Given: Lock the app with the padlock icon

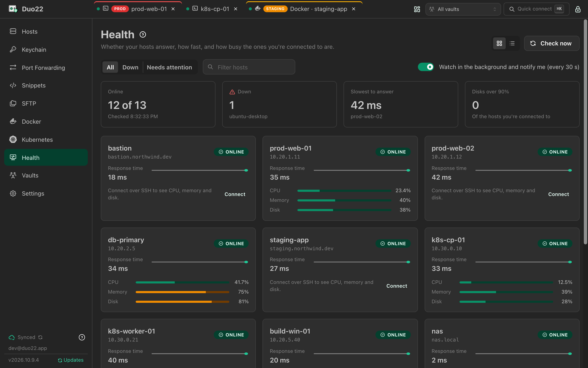Looking at the screenshot, I should click(x=578, y=9).
